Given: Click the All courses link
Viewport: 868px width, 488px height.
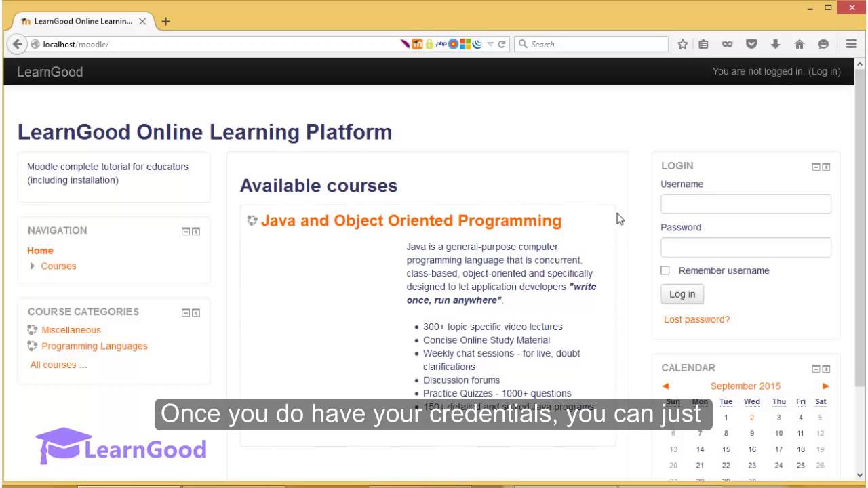Looking at the screenshot, I should [x=58, y=365].
